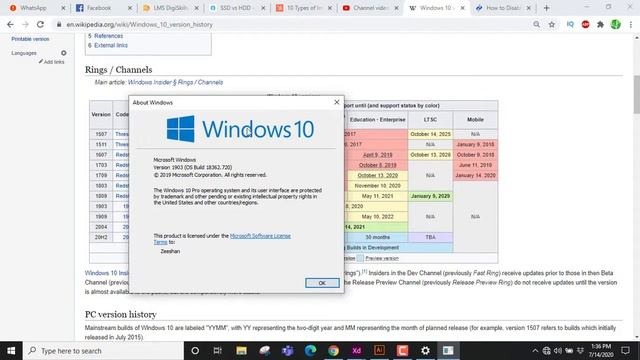640x360 pixels.
Task: Open the taskbar clock and date
Action: tap(601, 351)
